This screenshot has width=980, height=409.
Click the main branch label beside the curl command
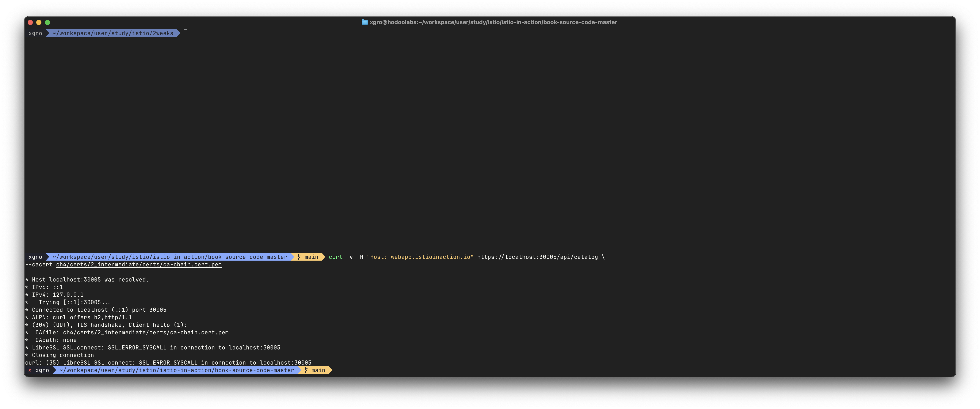311,257
